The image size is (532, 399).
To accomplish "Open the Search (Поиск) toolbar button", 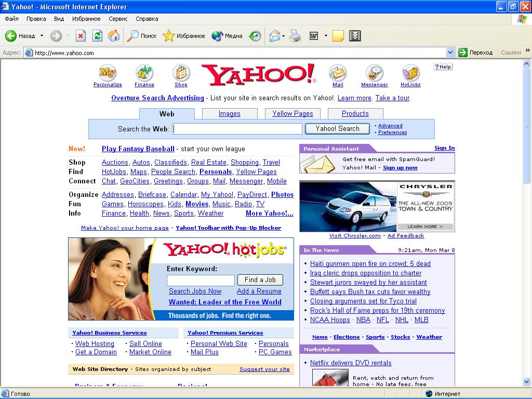I will (141, 36).
